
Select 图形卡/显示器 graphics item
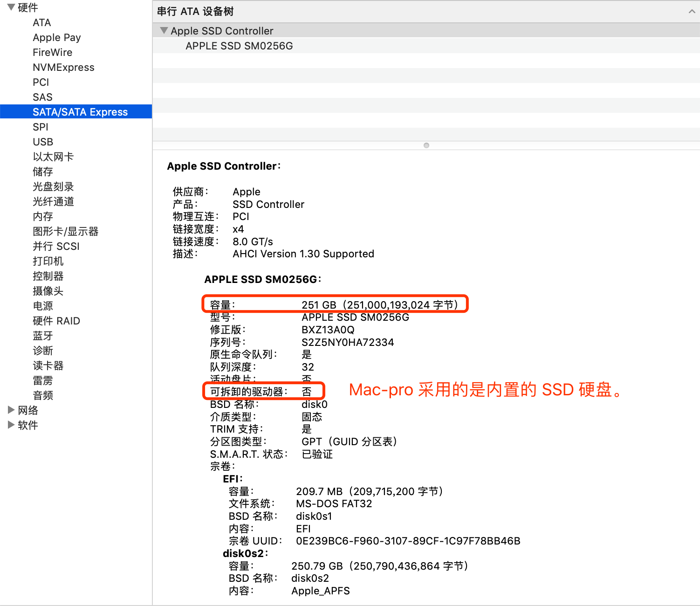pos(66,231)
